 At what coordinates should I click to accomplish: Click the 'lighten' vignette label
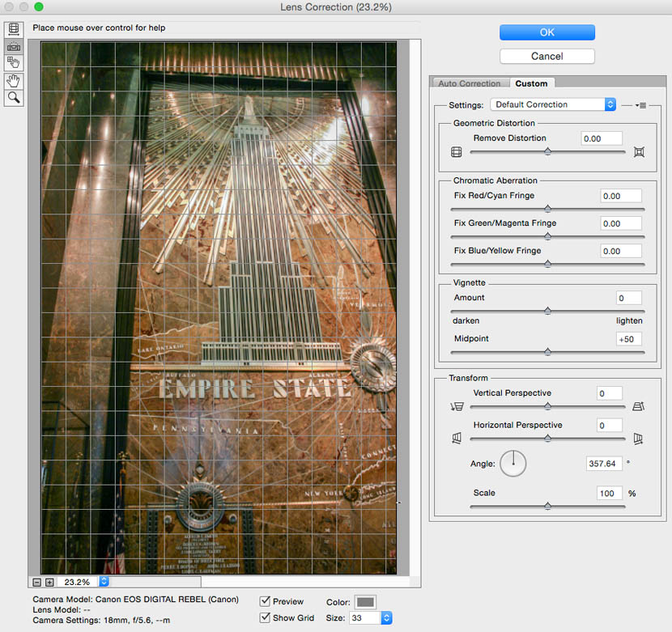[629, 321]
